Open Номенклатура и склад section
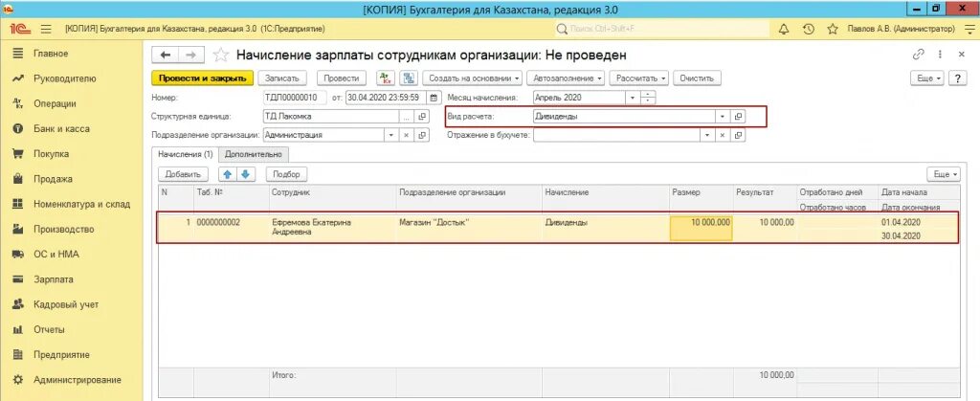Screen dimensions: 980x401 (81, 204)
